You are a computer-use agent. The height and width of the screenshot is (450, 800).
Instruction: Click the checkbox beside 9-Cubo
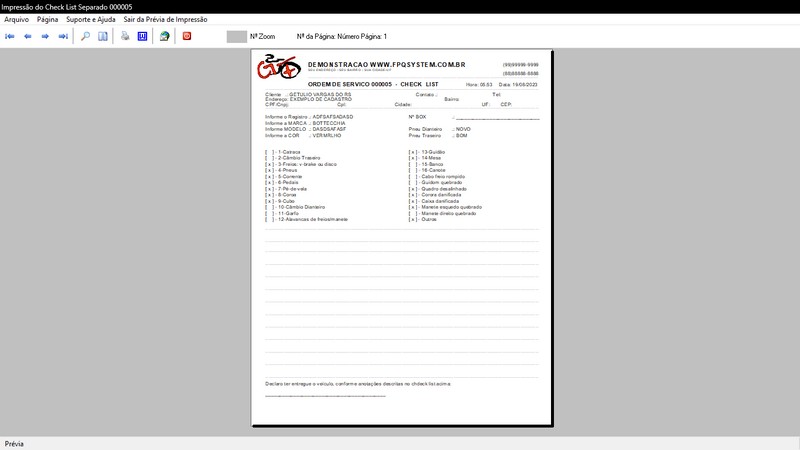(269, 200)
